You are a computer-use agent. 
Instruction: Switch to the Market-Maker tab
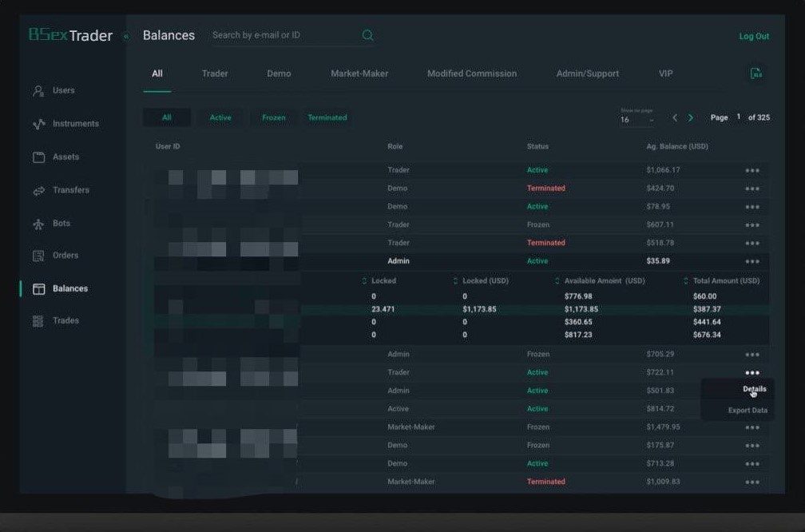coord(359,73)
